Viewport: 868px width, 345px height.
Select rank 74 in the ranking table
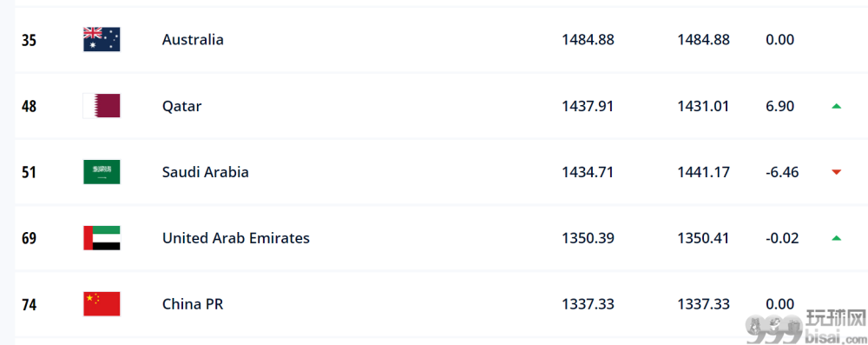[x=29, y=305]
